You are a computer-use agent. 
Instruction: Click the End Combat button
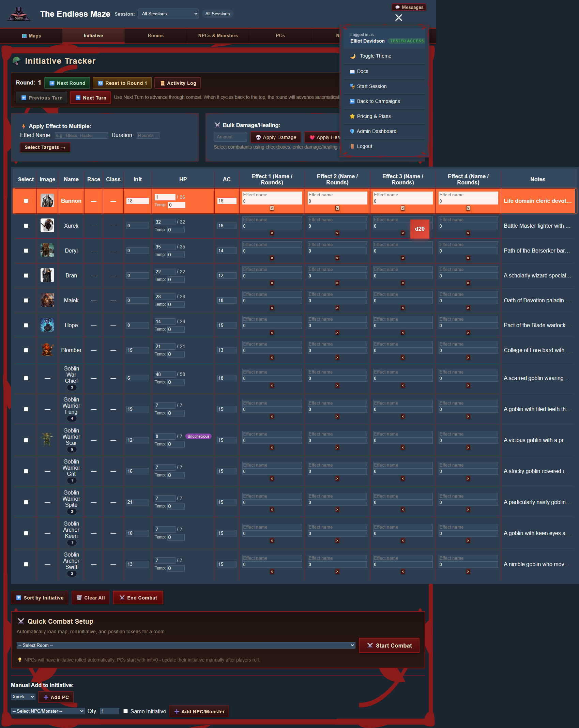coord(138,597)
